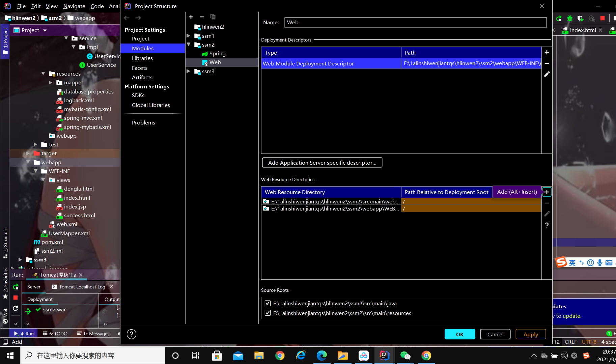Toggle Sogou input language with the 英 indicator
This screenshot has width=616, height=364.
(572, 262)
